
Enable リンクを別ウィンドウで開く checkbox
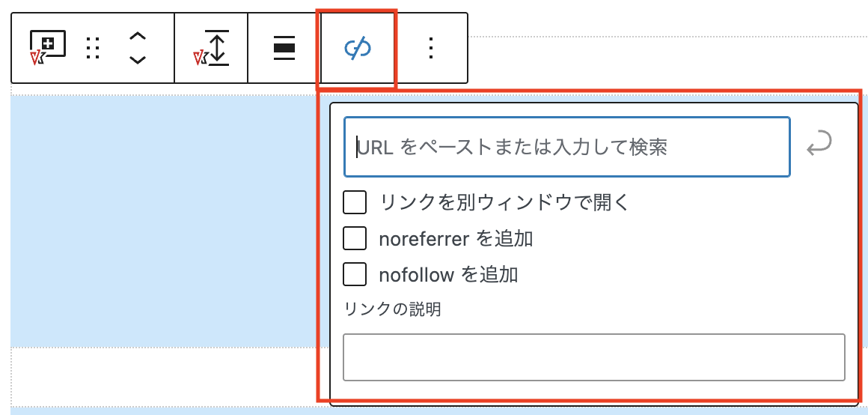click(355, 202)
